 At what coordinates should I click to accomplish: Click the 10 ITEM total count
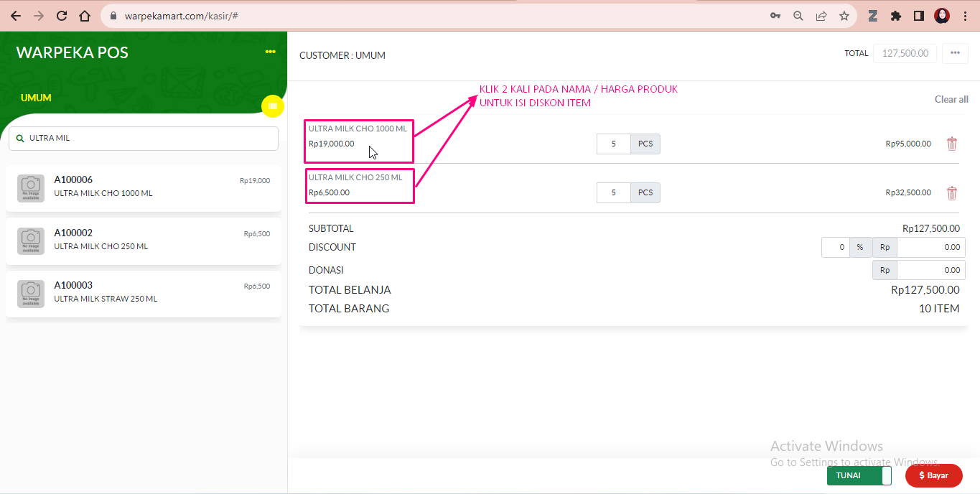click(x=939, y=309)
